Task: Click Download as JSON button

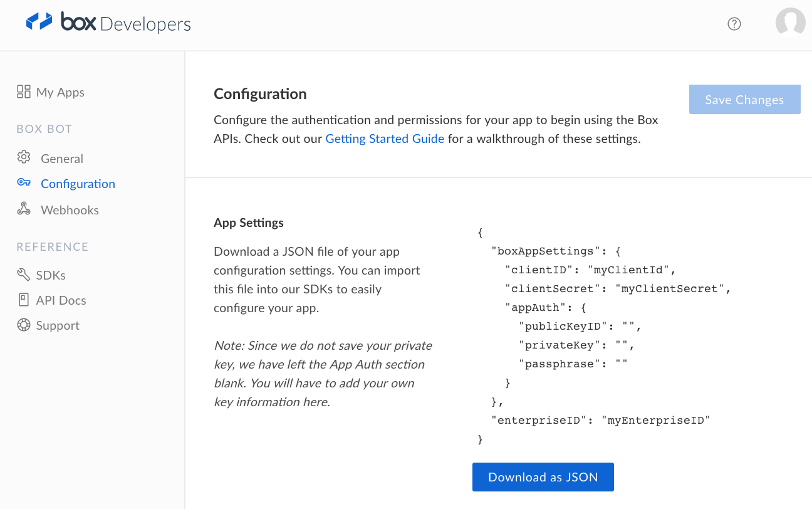Action: coord(543,477)
